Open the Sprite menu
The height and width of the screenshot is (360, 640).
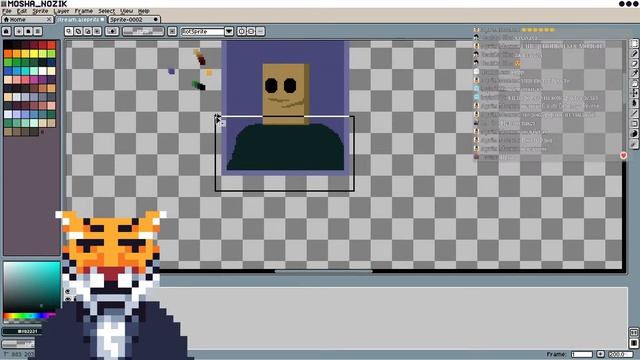(40, 11)
